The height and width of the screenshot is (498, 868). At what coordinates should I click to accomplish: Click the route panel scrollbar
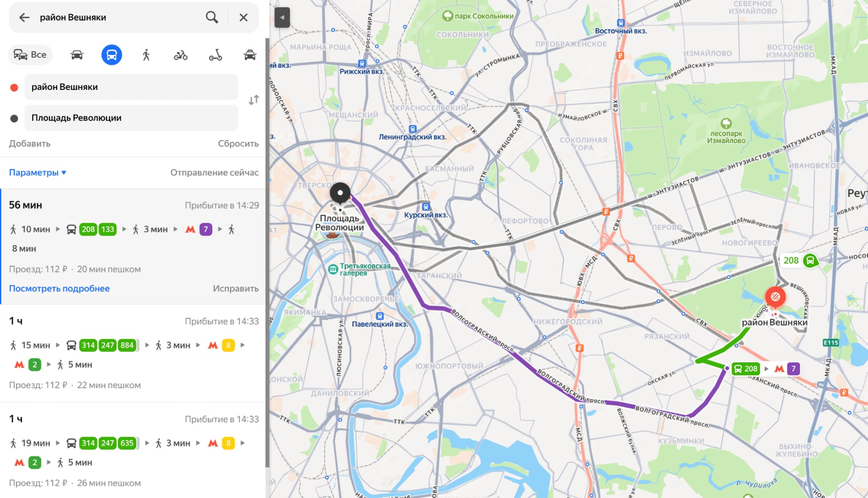pos(267,253)
